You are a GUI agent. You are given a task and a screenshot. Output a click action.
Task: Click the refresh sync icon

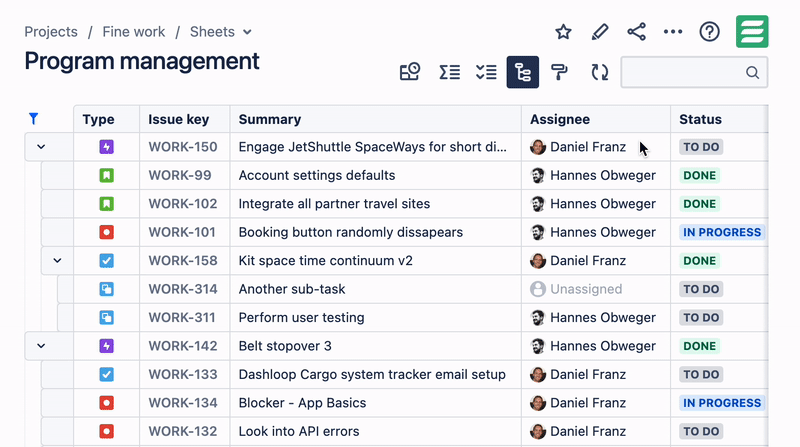tap(599, 72)
